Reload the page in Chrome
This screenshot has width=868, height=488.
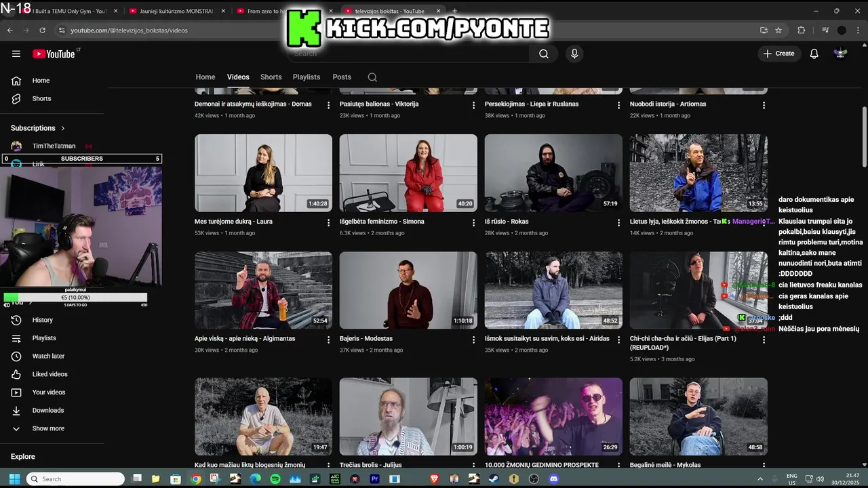pyautogui.click(x=42, y=30)
